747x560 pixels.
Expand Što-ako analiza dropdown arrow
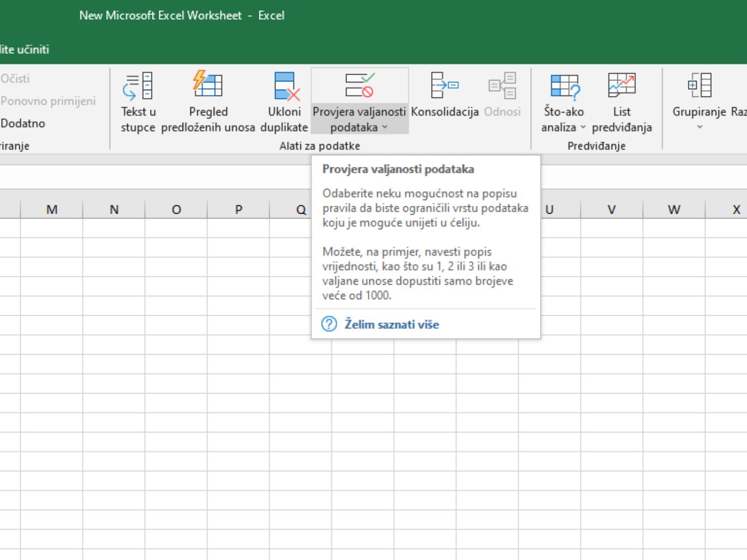pos(583,127)
